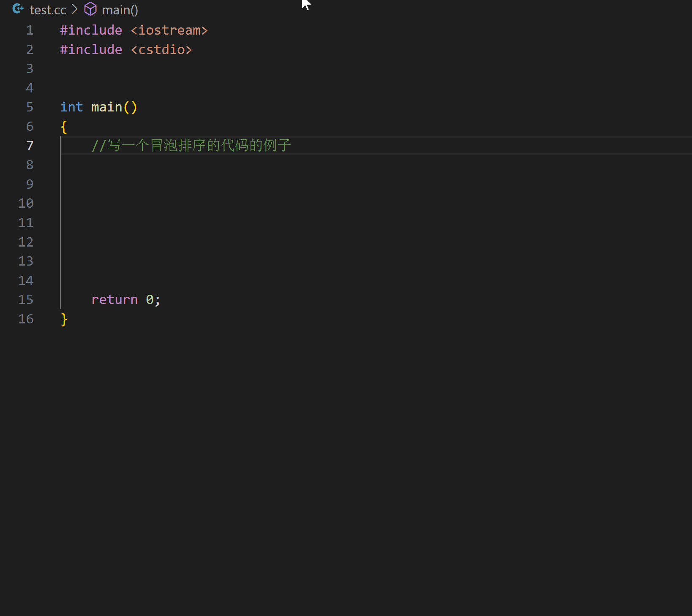Click the return keyword on line 15
The image size is (692, 616).
click(114, 300)
